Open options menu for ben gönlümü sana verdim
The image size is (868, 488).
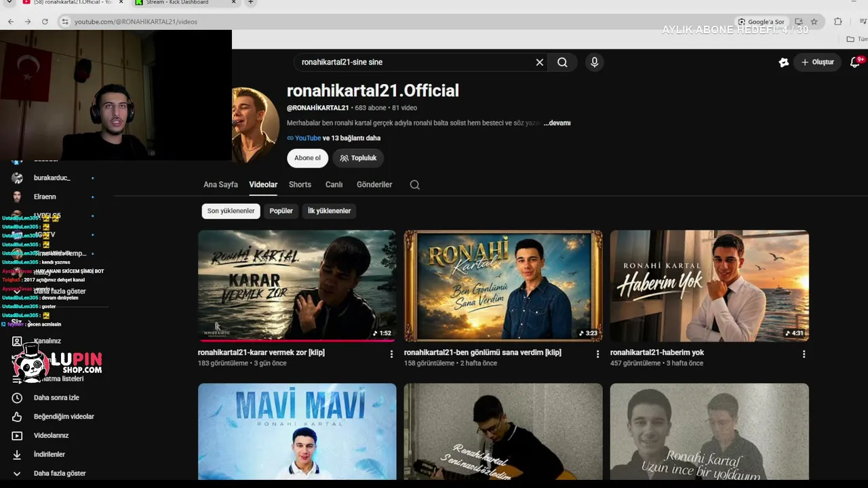pyautogui.click(x=597, y=354)
